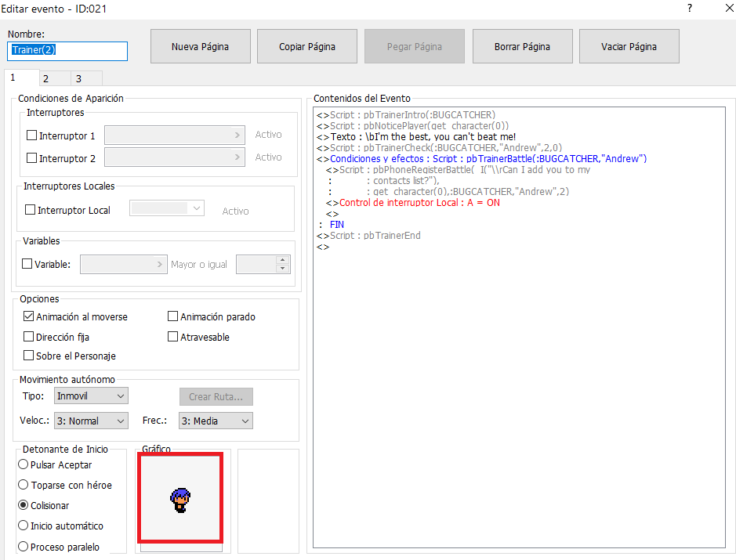Switch to event page tab 3
The image size is (736, 560).
78,78
